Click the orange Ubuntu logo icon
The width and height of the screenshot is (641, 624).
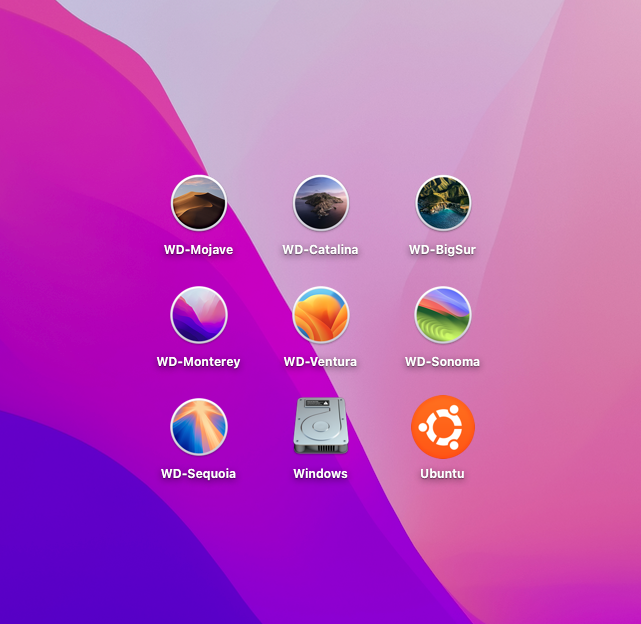click(443, 427)
